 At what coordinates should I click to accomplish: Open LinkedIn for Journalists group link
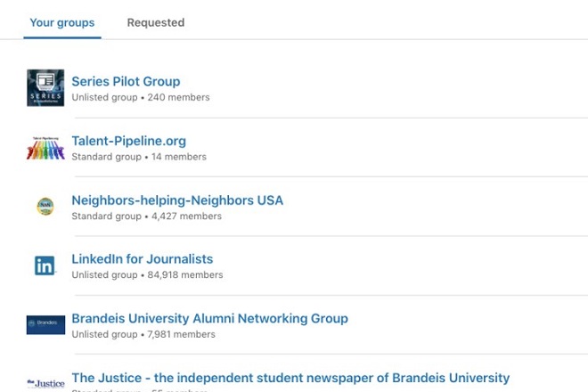143,259
